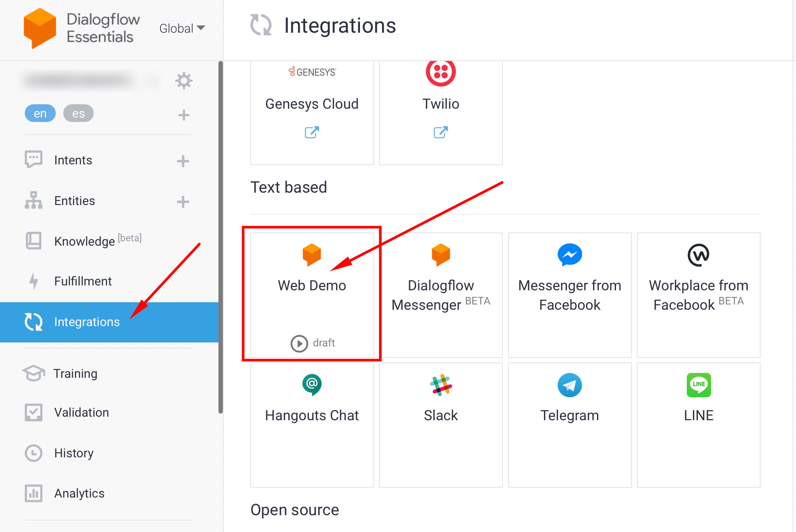Click the Analytics chart icon
796x532 pixels.
pyautogui.click(x=33, y=493)
